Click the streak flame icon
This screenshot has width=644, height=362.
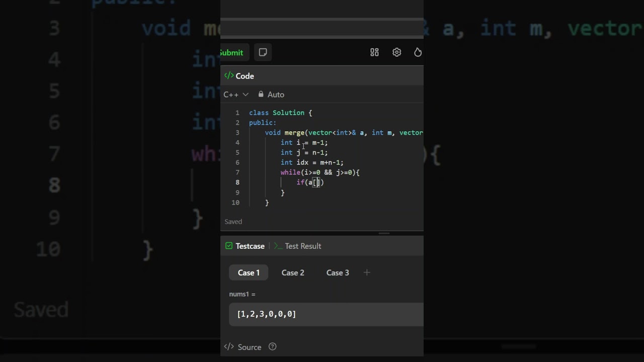click(x=418, y=52)
